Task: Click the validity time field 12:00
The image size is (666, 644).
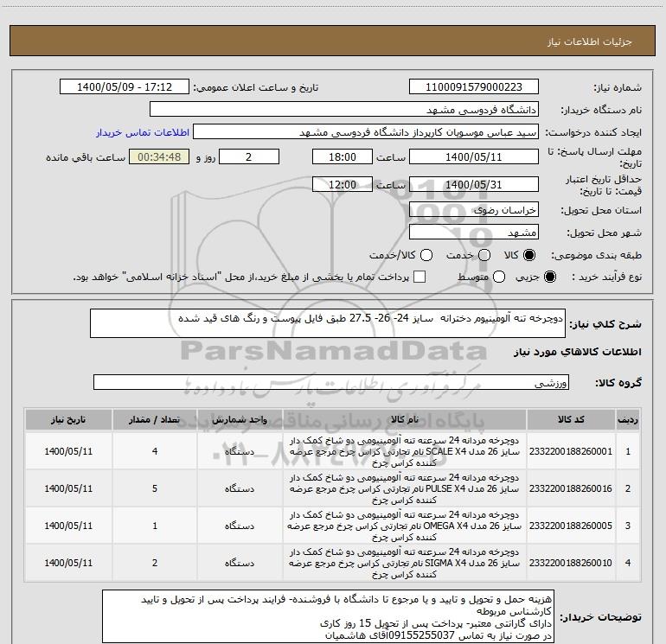Action: pos(343,184)
